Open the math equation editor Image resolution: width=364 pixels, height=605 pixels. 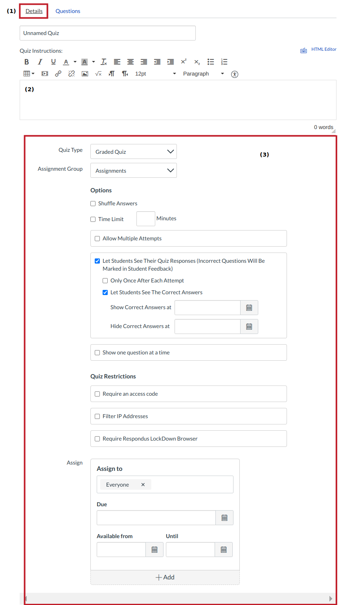point(98,74)
